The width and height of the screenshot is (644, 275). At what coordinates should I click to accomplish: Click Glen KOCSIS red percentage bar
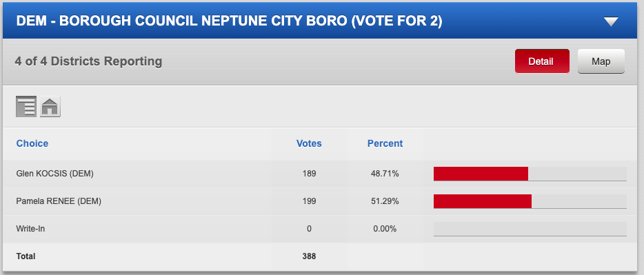(481, 174)
